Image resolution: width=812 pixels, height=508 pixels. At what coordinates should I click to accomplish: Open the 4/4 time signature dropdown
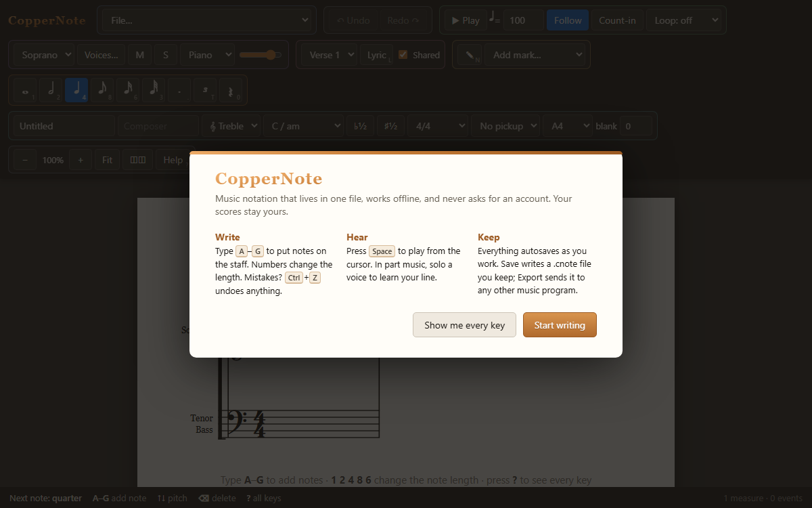[x=438, y=126]
